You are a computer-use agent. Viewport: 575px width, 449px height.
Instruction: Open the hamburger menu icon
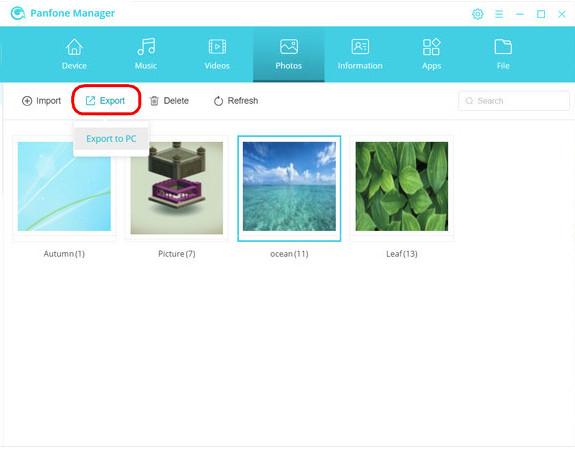pyautogui.click(x=499, y=14)
